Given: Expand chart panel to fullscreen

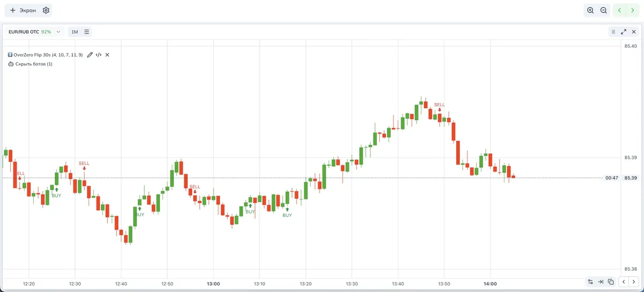Looking at the screenshot, I should 624,32.
